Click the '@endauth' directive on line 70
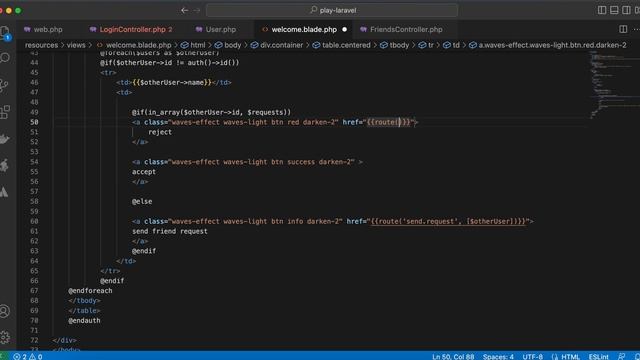640x360 pixels. [x=84, y=320]
